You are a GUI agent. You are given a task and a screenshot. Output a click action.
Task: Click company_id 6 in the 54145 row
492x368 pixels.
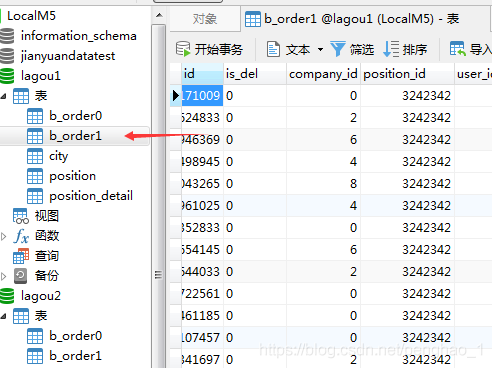pyautogui.click(x=323, y=250)
